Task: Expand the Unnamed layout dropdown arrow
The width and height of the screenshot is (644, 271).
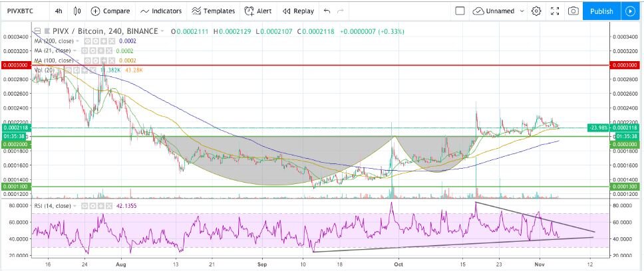Action: 522,11
